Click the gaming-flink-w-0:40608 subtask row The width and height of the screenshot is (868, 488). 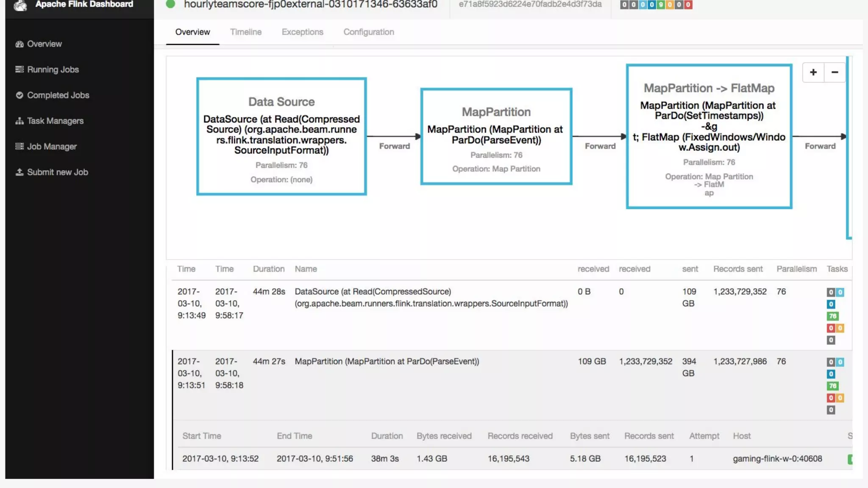coord(777,459)
